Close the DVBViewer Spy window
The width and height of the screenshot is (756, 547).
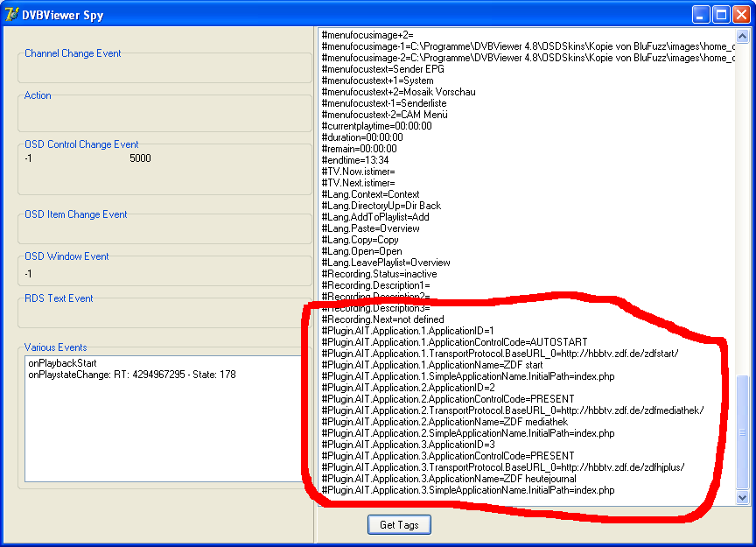(743, 14)
